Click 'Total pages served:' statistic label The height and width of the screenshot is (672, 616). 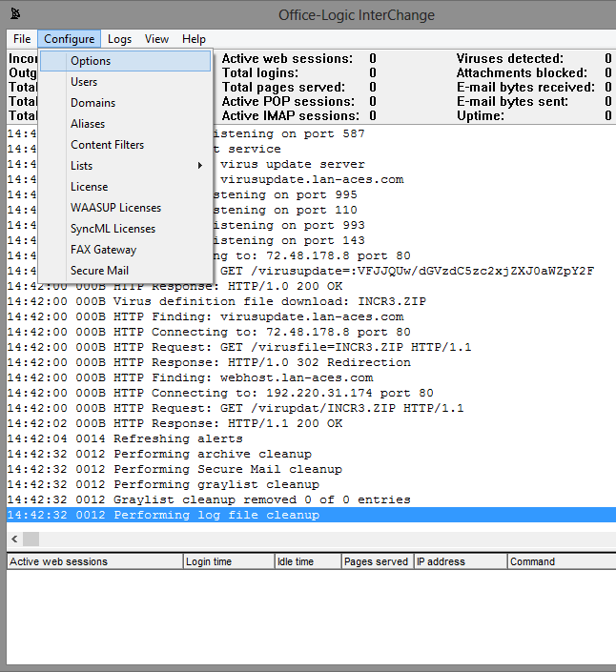(283, 87)
